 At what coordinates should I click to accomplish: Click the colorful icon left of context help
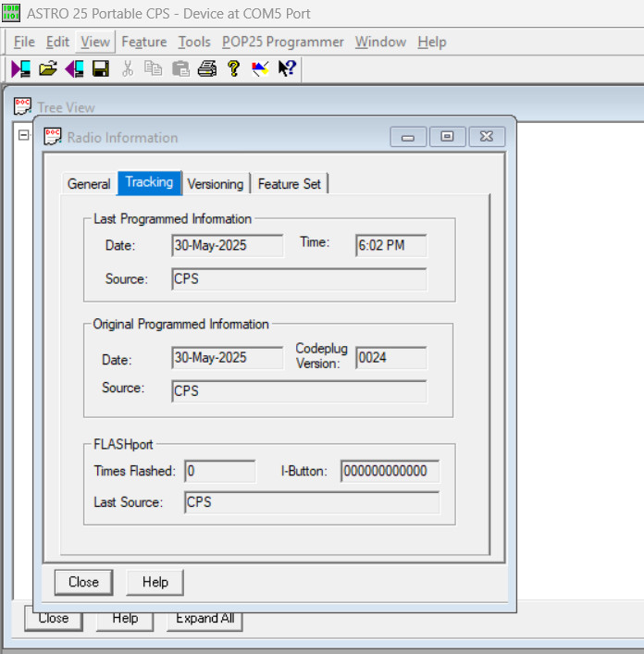pos(260,68)
